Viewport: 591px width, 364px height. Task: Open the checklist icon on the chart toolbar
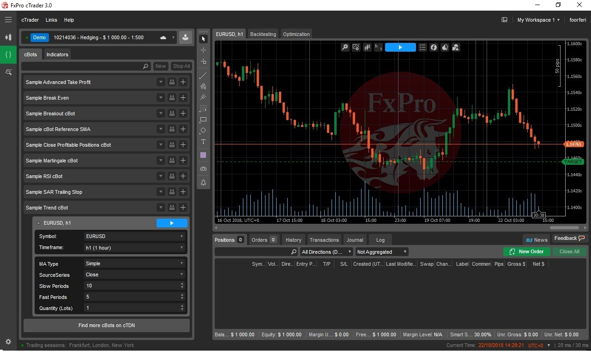point(422,48)
